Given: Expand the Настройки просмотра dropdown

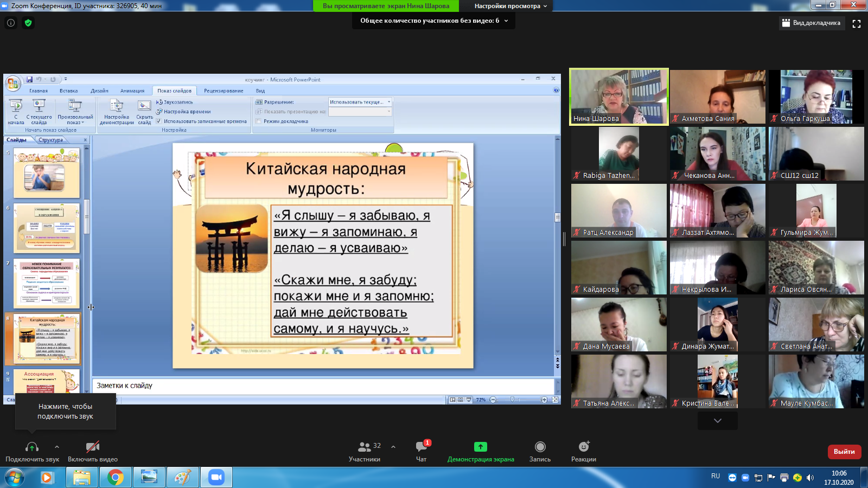Looking at the screenshot, I should point(510,6).
